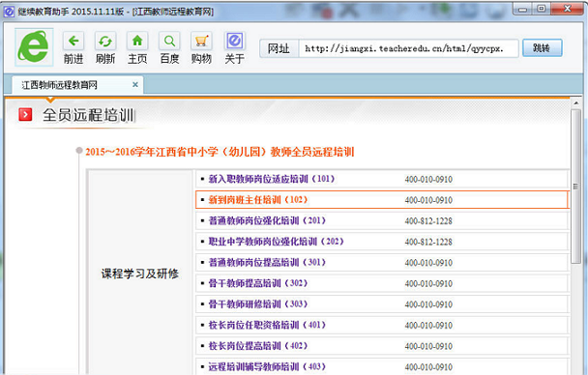Click the large green e browser logo
Screen dimensions: 588x375
click(34, 47)
